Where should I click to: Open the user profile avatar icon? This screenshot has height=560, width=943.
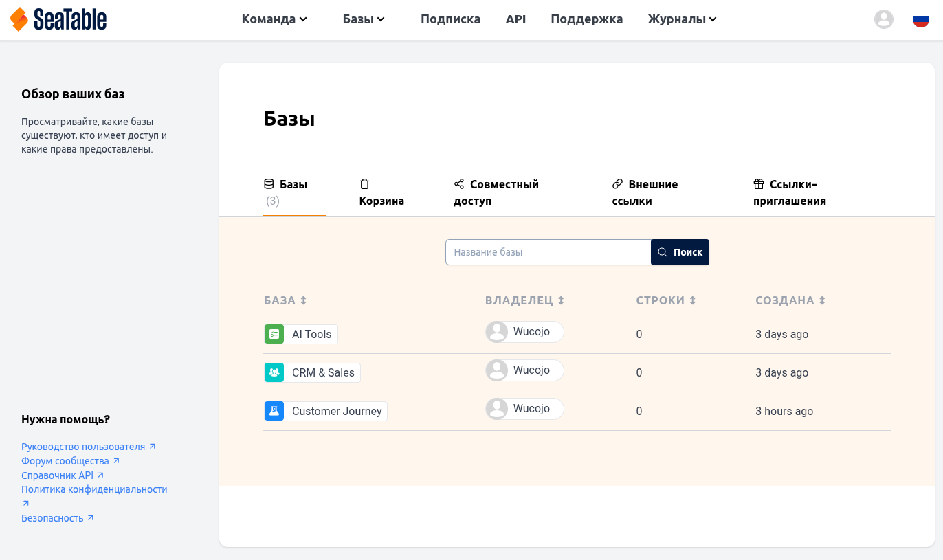coord(883,19)
